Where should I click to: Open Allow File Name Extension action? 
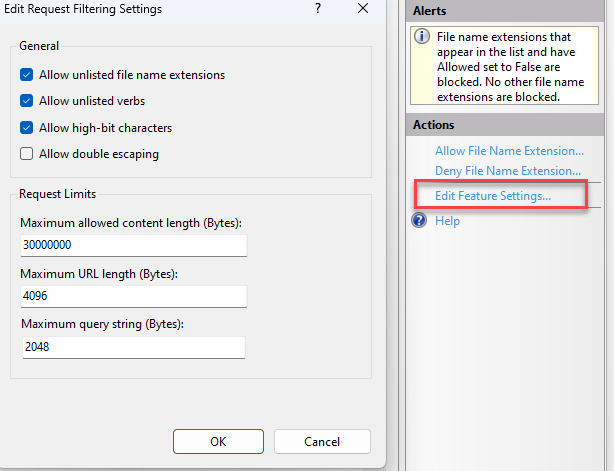point(509,151)
